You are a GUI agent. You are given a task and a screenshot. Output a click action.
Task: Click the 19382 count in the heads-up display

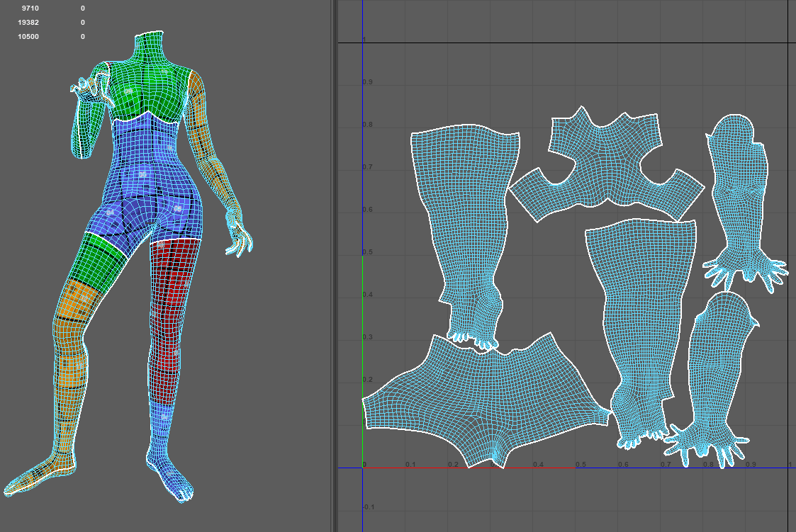pyautogui.click(x=28, y=23)
